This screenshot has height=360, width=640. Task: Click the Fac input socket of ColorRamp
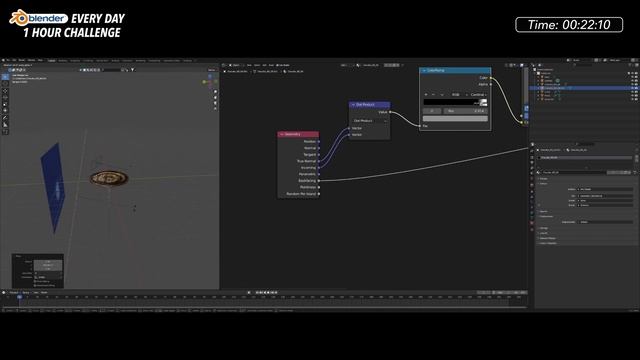(x=420, y=126)
